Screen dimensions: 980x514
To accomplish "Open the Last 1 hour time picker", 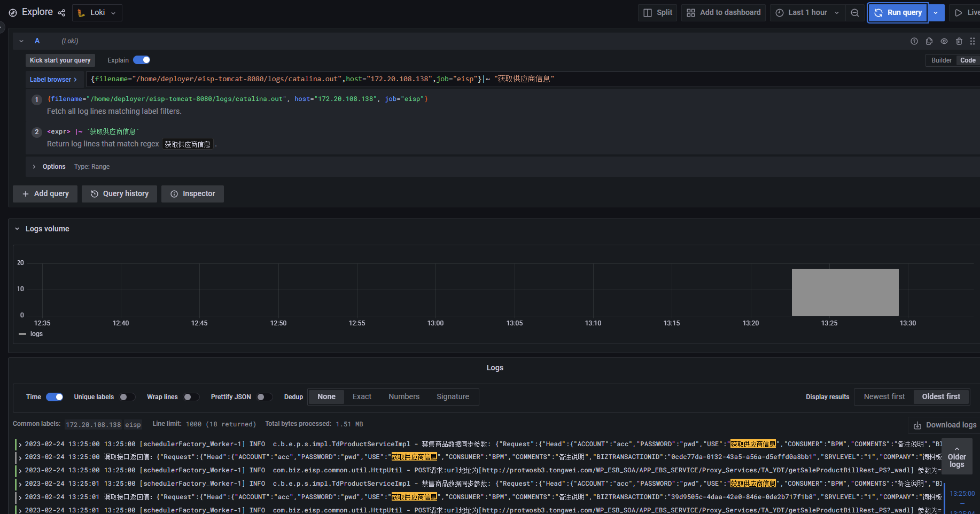I will 807,13.
